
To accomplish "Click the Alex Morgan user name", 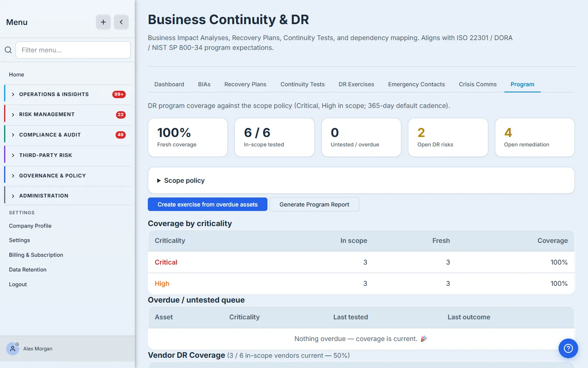I will click(38, 349).
